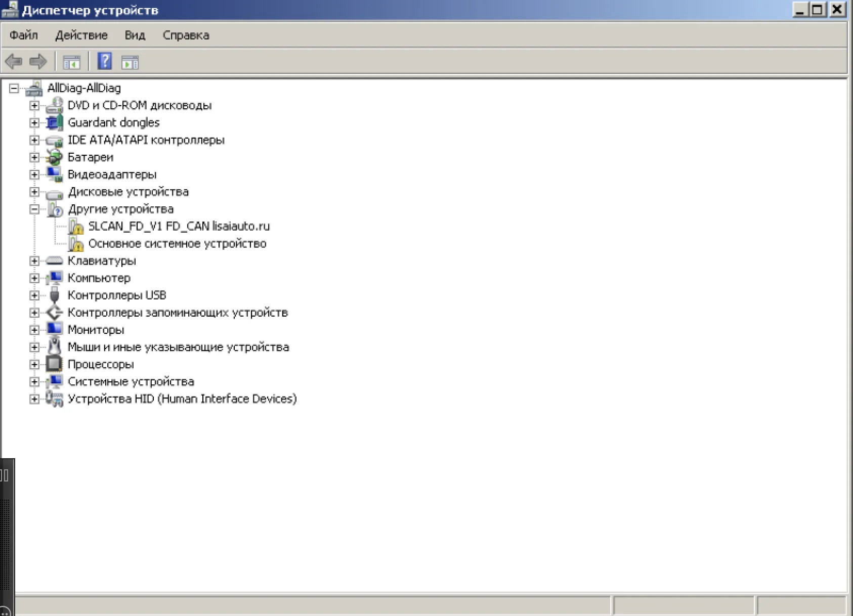Select Устройства HID (Human Interface Devices)
853x616 pixels.
point(182,399)
